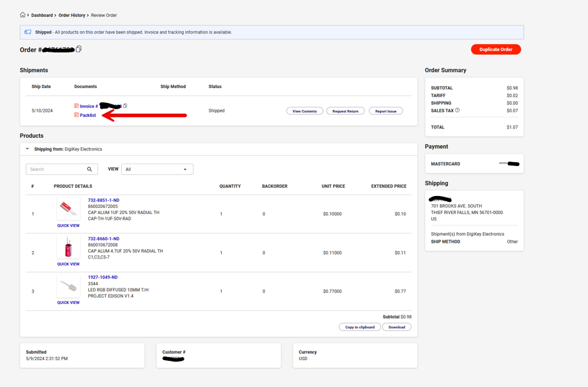588x387 pixels.
Task: Open the Packlist document link
Action: pyautogui.click(x=87, y=115)
